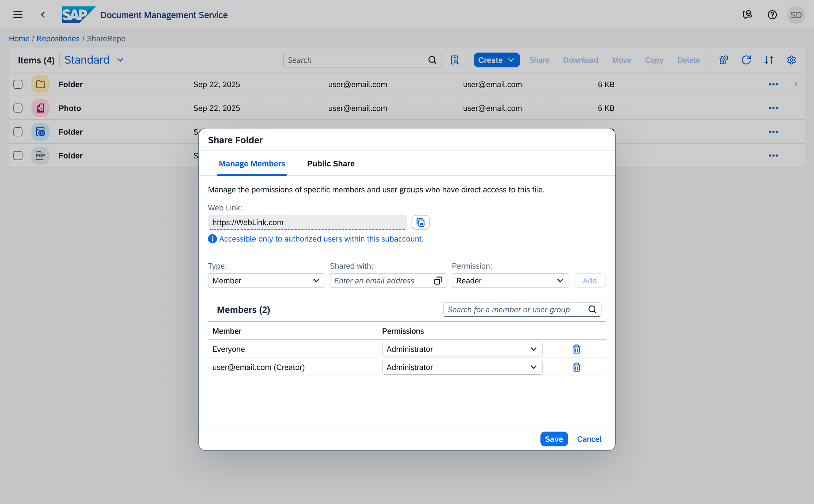Open table settings gear icon

[x=791, y=60]
